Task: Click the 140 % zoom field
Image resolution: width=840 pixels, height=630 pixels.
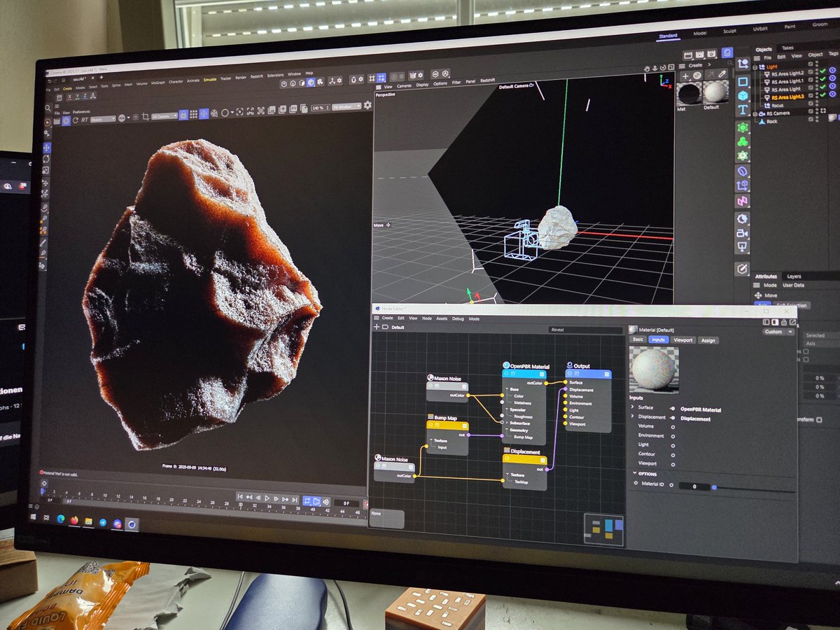Action: 319,107
